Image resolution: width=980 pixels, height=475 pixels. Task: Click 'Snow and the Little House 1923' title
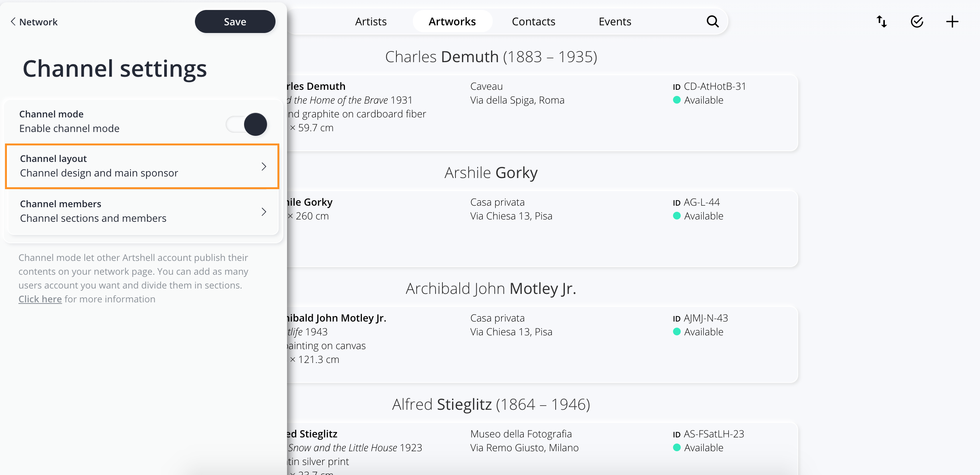355,448
